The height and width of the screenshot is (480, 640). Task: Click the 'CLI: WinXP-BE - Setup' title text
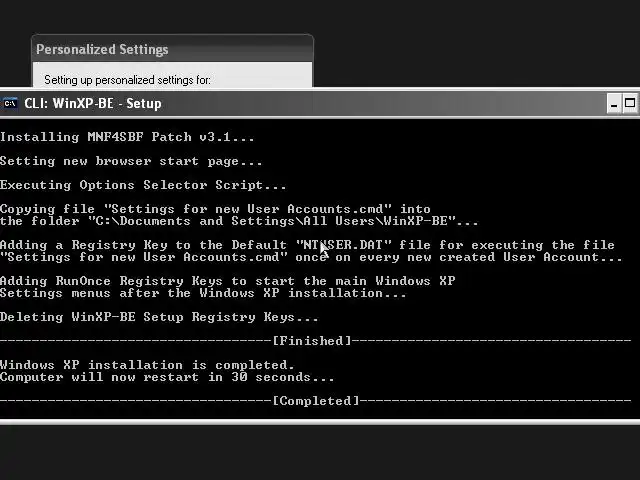point(93,104)
